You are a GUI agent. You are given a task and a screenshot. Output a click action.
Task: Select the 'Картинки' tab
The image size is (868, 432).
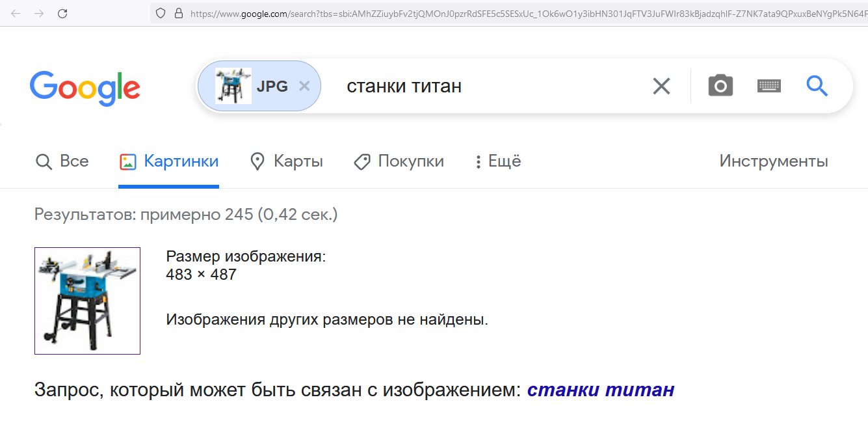(x=169, y=161)
